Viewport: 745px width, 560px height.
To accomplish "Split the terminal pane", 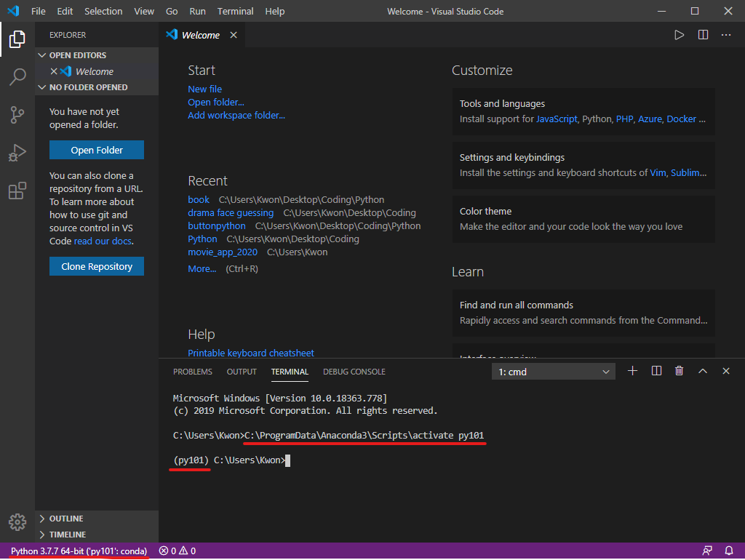I will tap(656, 371).
